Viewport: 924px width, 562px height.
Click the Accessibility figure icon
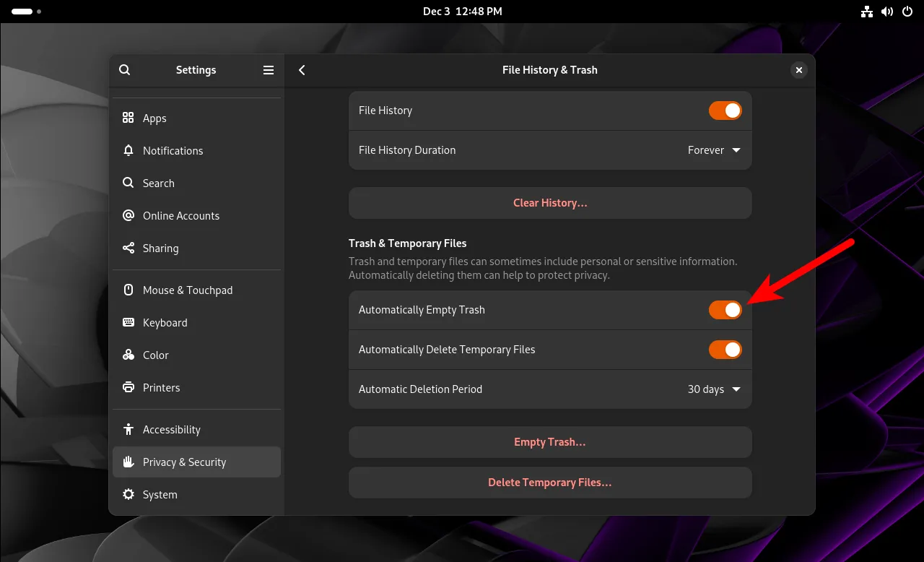(x=128, y=430)
